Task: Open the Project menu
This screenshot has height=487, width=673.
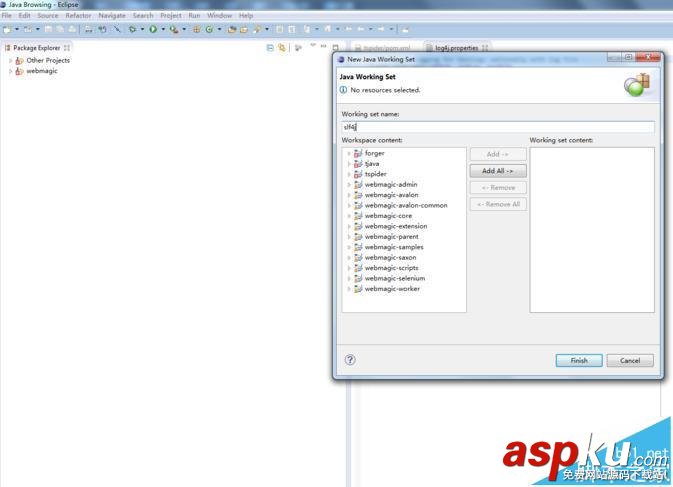Action: click(171, 15)
